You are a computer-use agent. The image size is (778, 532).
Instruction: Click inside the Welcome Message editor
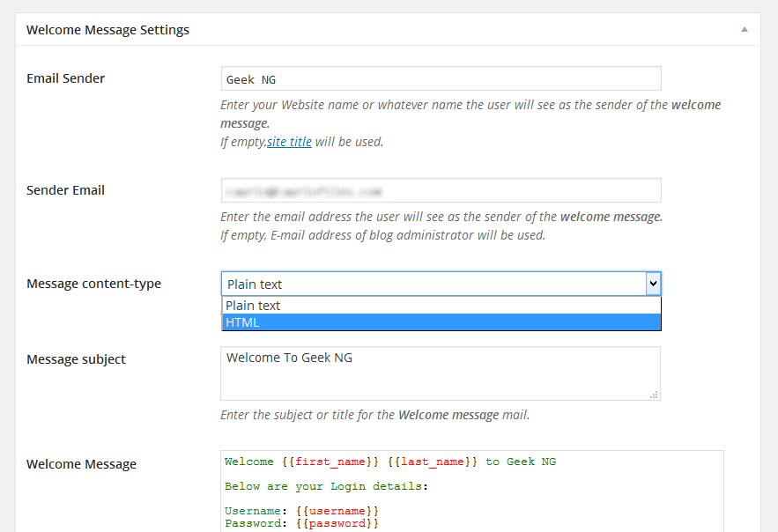(472, 491)
